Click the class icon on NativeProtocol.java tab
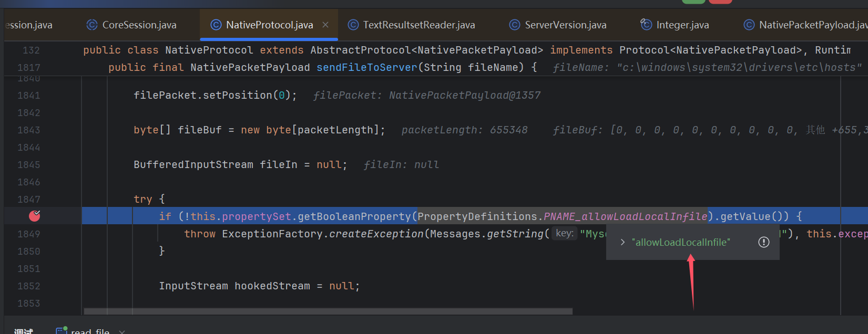Image resolution: width=868 pixels, height=334 pixels. tap(216, 25)
